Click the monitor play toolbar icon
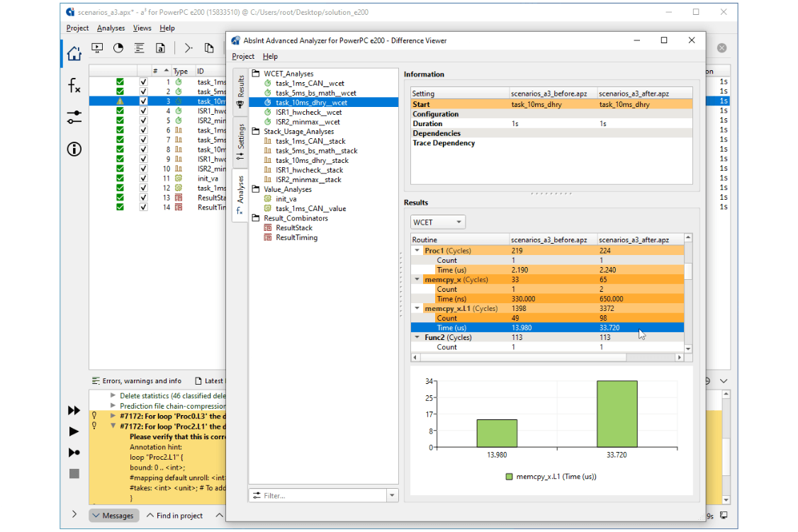Screen dimensions: 798x532 97,48
